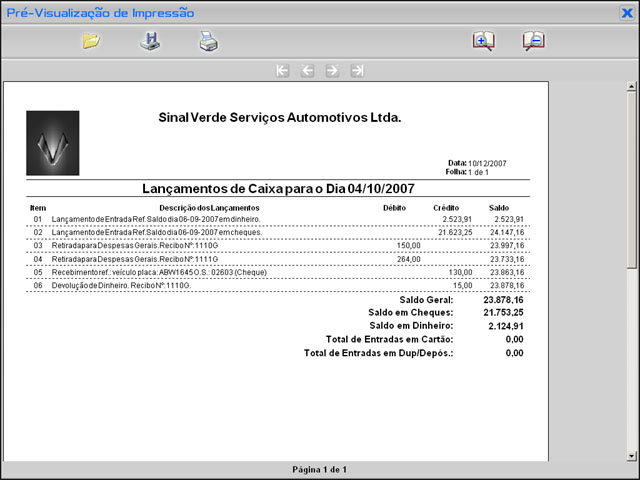640x480 pixels.
Task: Click the Saldo Geral total value
Action: [x=503, y=299]
